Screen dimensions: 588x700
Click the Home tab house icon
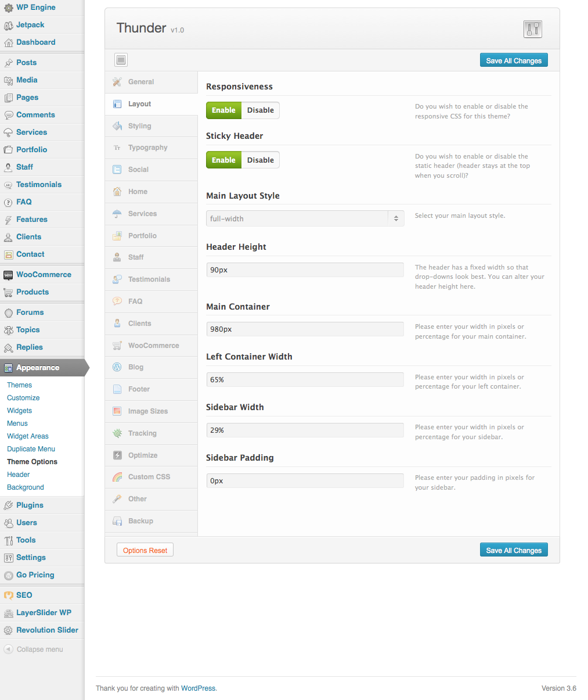pos(117,192)
